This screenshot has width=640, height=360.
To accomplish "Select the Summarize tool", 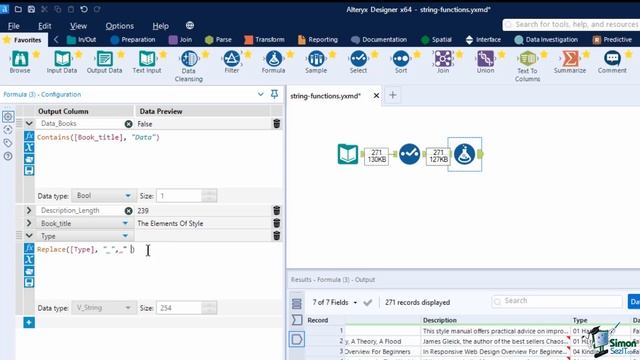I will [x=570, y=62].
